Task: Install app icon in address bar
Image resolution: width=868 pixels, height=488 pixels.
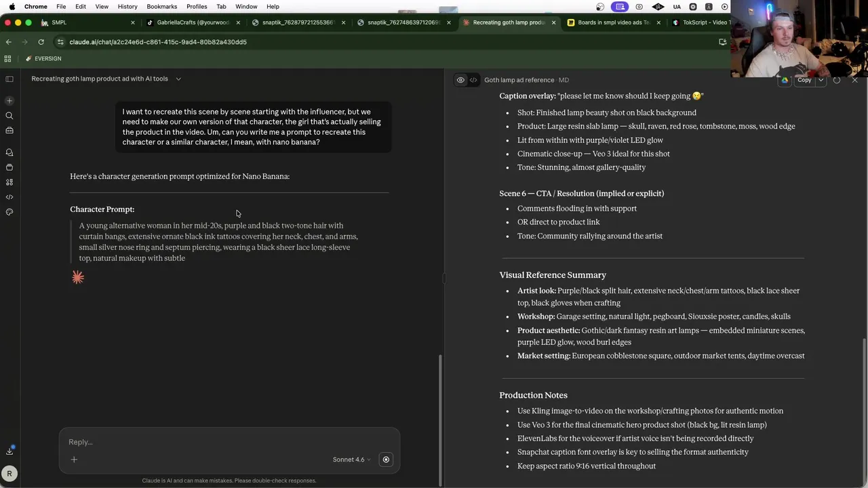Action: (722, 42)
